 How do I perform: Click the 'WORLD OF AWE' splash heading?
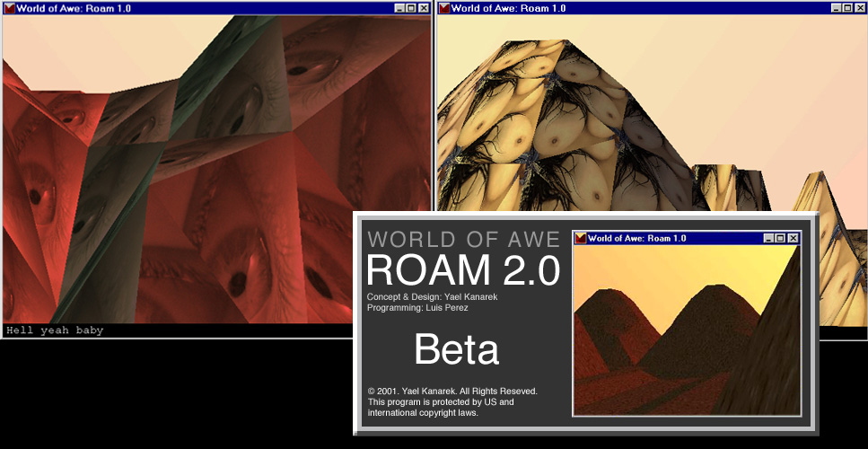click(464, 239)
